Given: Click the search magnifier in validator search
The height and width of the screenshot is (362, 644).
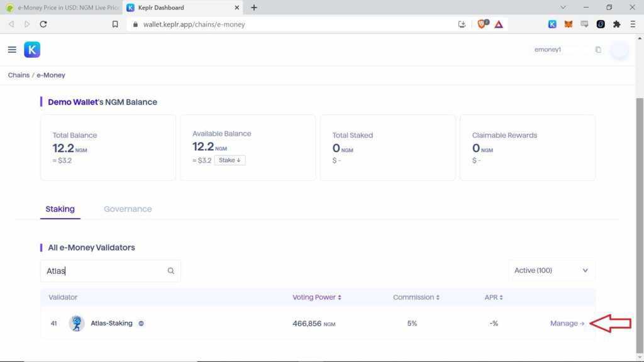Looking at the screenshot, I should coord(171,271).
